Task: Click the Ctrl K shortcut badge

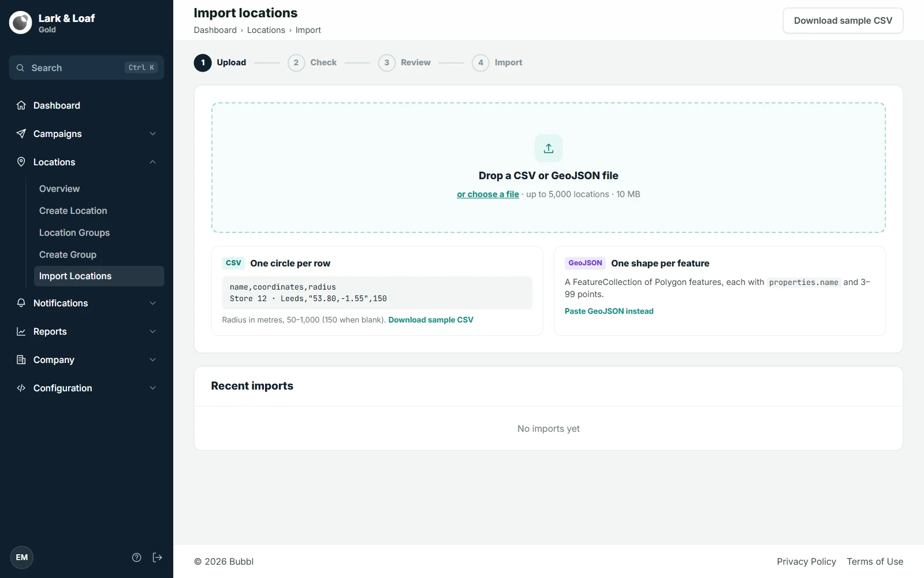Action: coord(141,68)
